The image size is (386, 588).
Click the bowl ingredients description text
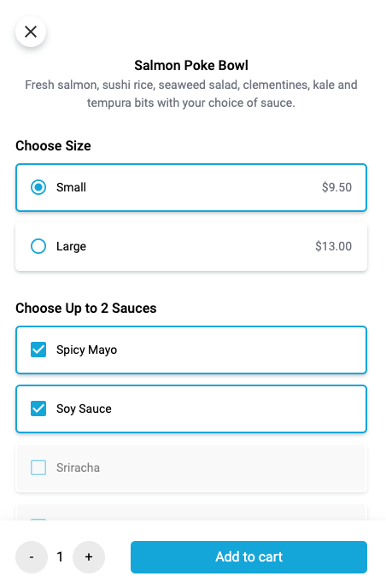(191, 94)
